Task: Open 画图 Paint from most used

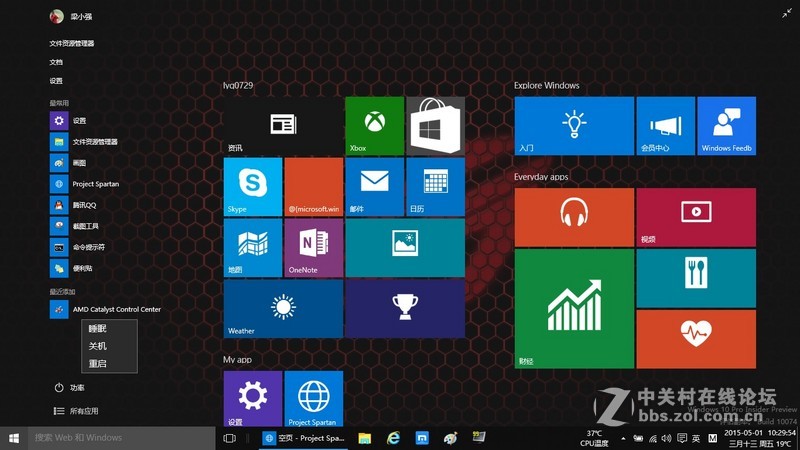Action: pos(79,163)
